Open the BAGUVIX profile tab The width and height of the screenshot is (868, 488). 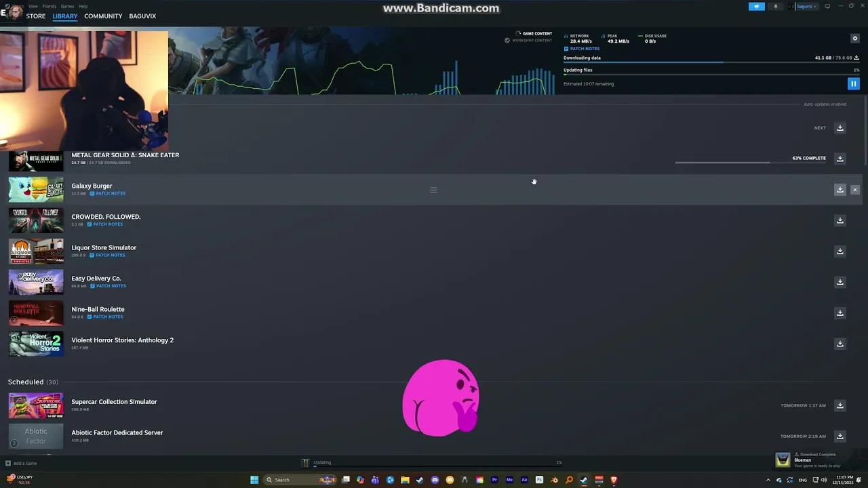142,16
